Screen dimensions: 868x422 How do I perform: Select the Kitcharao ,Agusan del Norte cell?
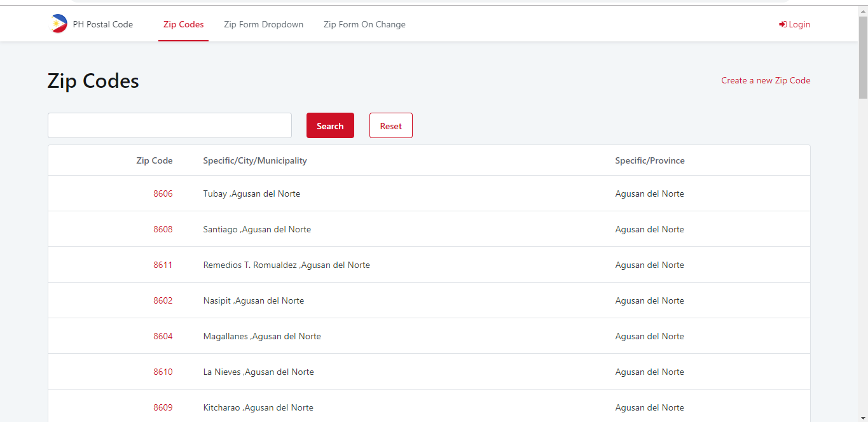[258, 407]
